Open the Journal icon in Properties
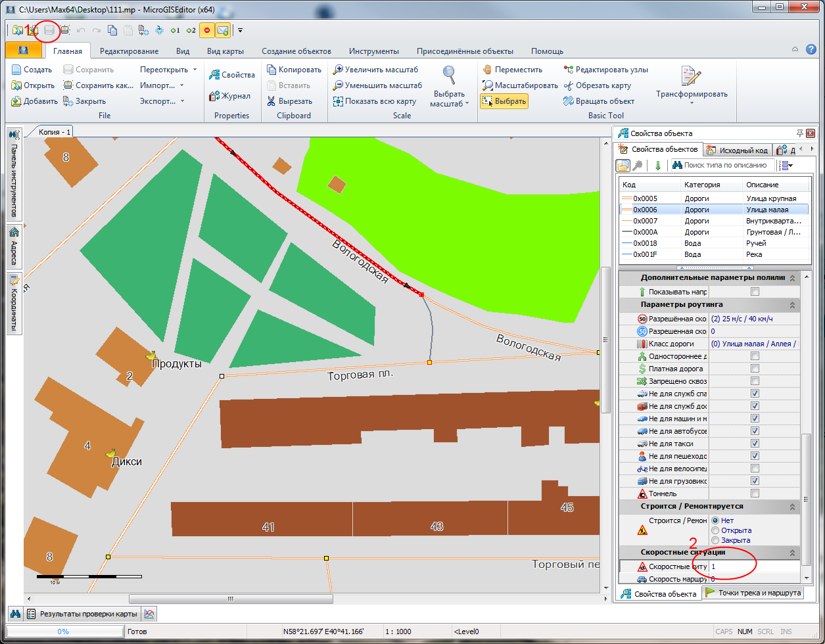Image resolution: width=825 pixels, height=644 pixels. 229,96
